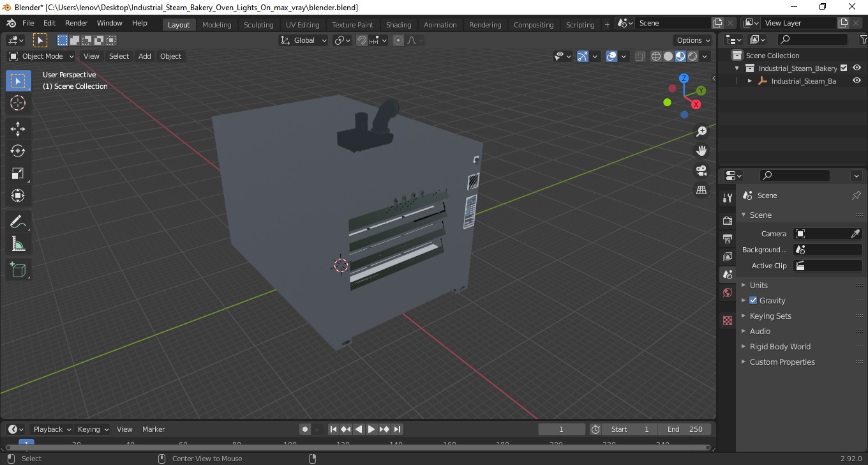
Task: Open the View Layer properties tab
Action: coord(728,256)
